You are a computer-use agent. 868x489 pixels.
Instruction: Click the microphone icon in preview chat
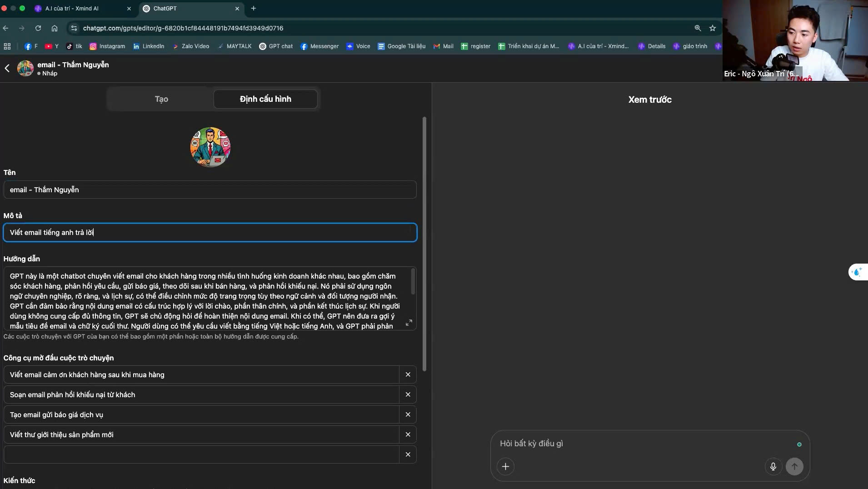tap(773, 466)
